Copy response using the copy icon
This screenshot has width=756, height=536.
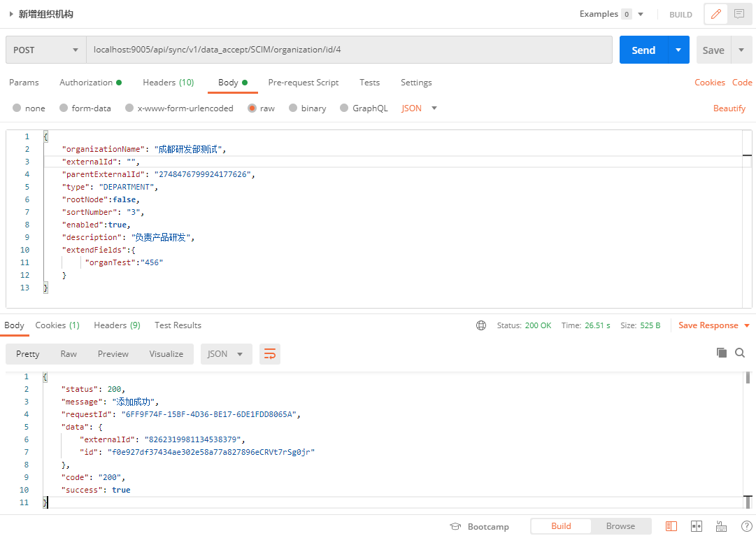(722, 353)
